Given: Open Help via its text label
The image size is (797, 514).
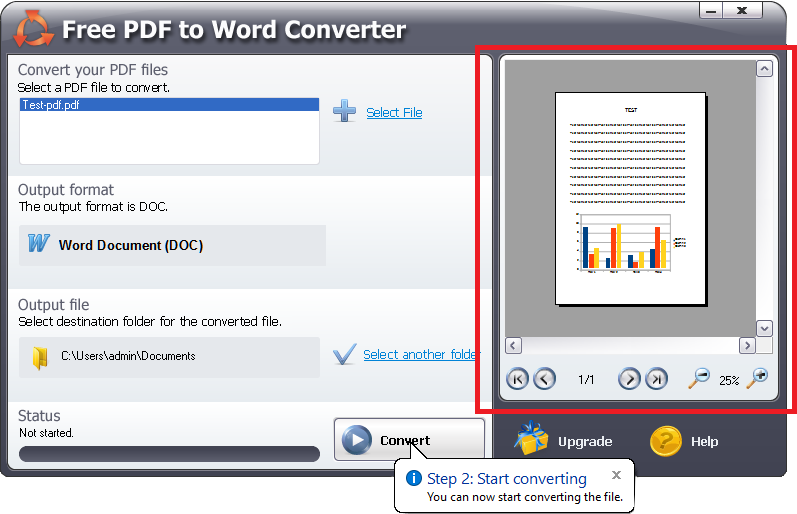Looking at the screenshot, I should [704, 441].
